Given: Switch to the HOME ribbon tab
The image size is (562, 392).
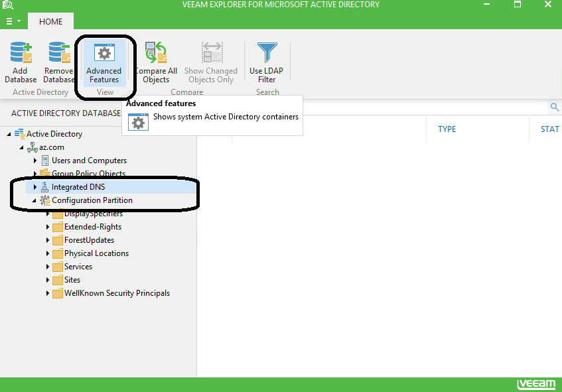Looking at the screenshot, I should pos(50,21).
